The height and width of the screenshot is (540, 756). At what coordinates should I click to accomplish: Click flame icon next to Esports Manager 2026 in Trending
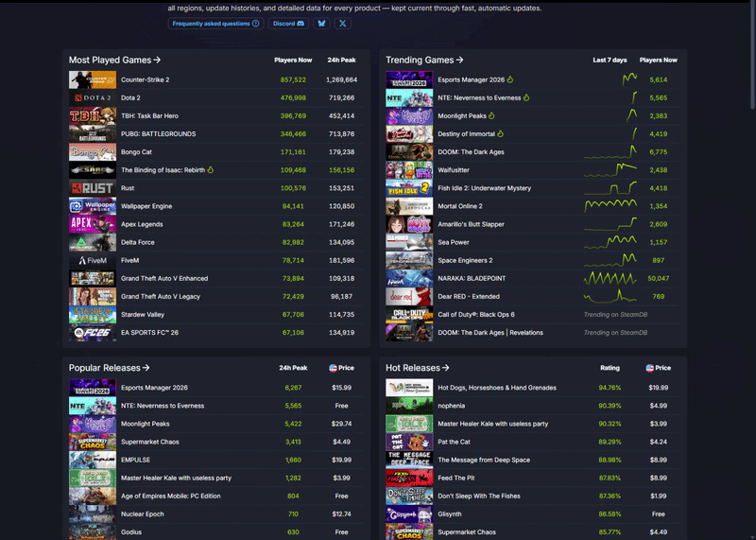coord(510,79)
